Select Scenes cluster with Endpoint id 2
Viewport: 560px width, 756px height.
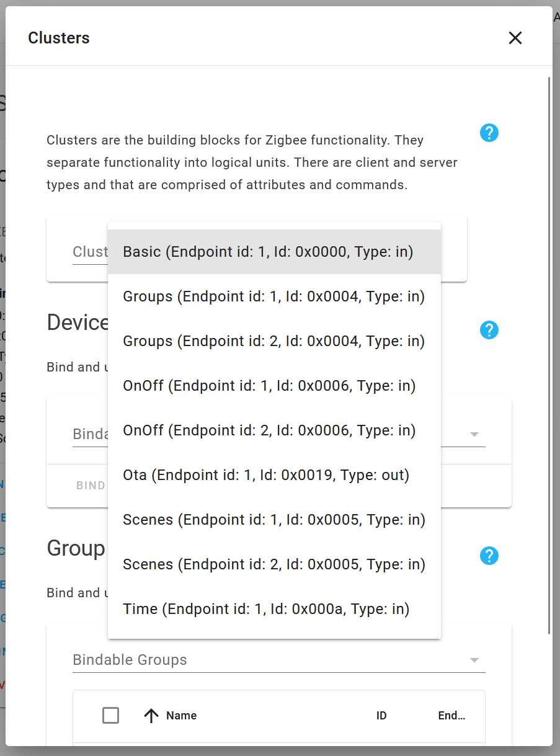click(274, 564)
